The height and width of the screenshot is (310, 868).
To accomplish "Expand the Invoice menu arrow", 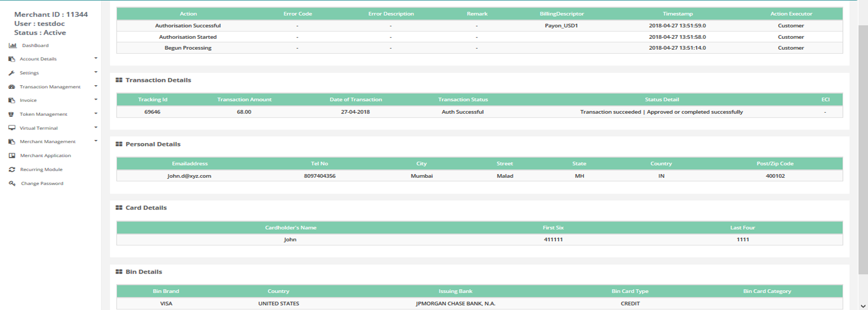I will [96, 99].
